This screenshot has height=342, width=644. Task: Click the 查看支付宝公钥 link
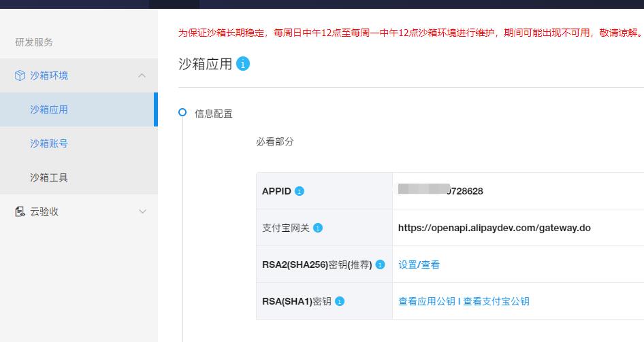[x=496, y=301]
